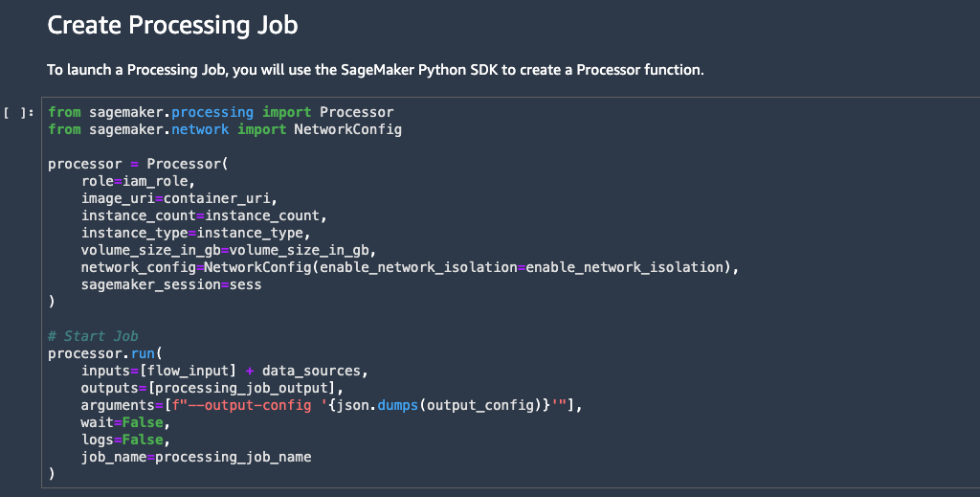Click processor.run call line
The image size is (980, 497).
pyautogui.click(x=105, y=354)
